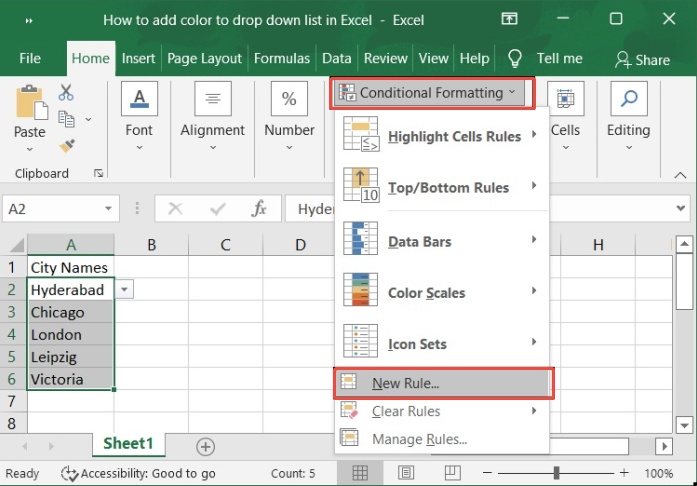
Task: Open the Alignment group icon
Action: click(x=213, y=98)
